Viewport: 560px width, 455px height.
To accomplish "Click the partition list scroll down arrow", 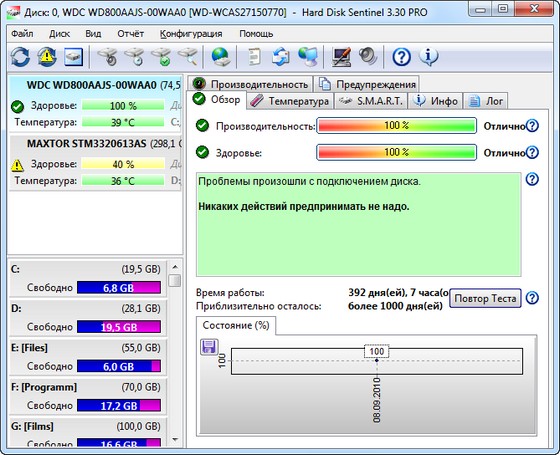I will (175, 440).
